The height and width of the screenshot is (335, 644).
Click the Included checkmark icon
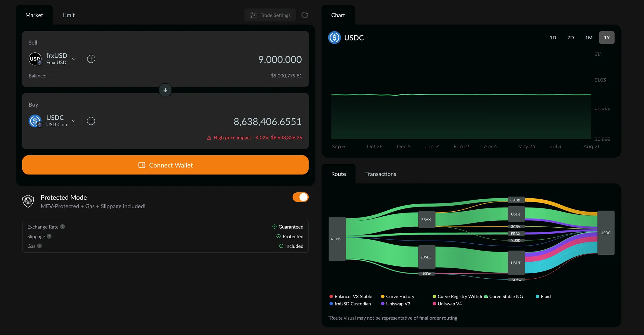[281, 246]
